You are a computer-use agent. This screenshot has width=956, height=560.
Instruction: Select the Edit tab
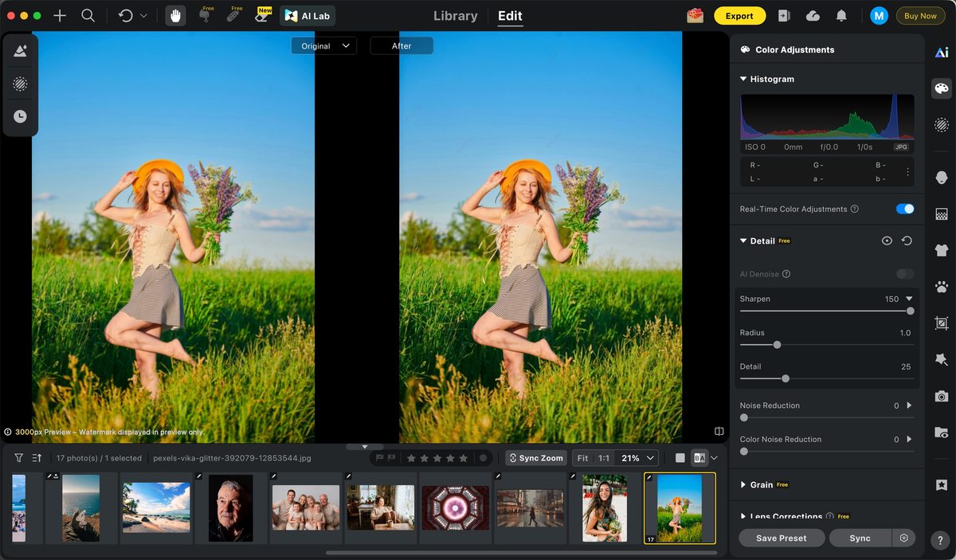[510, 16]
